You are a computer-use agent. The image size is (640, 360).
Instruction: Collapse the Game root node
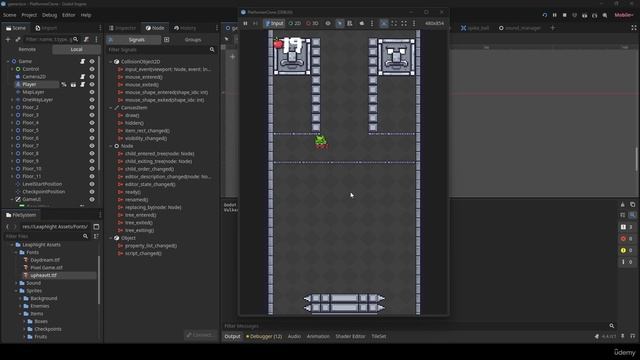pyautogui.click(x=8, y=61)
